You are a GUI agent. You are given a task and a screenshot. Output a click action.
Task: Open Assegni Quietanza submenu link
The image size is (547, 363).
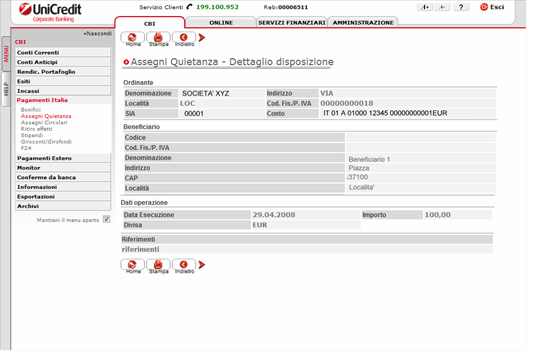pyautogui.click(x=46, y=116)
